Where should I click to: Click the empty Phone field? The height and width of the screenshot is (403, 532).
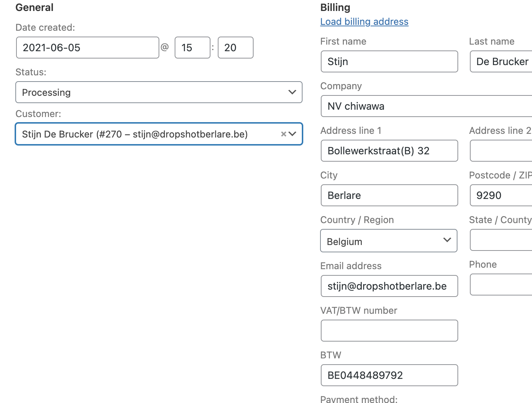pos(501,285)
